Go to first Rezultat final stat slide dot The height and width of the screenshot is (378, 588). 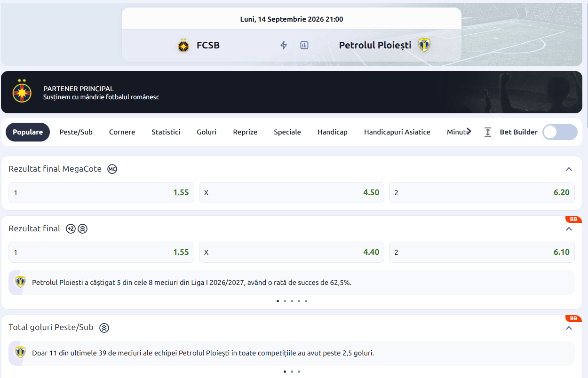(x=278, y=301)
